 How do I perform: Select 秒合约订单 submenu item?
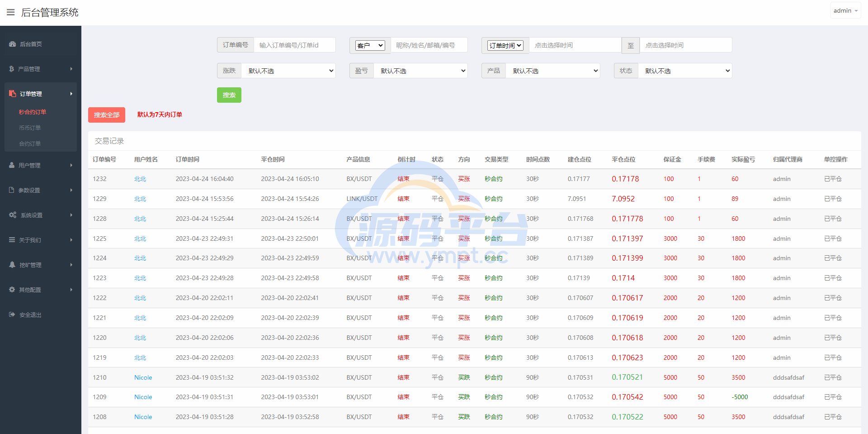tap(33, 112)
